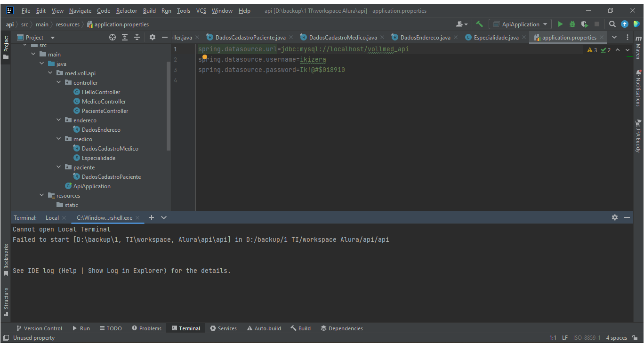Expand all icon in Project panel
644x343 pixels.
[x=125, y=37]
